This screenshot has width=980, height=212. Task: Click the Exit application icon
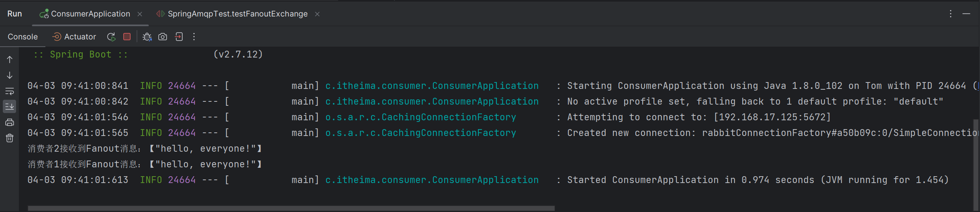[x=179, y=37]
